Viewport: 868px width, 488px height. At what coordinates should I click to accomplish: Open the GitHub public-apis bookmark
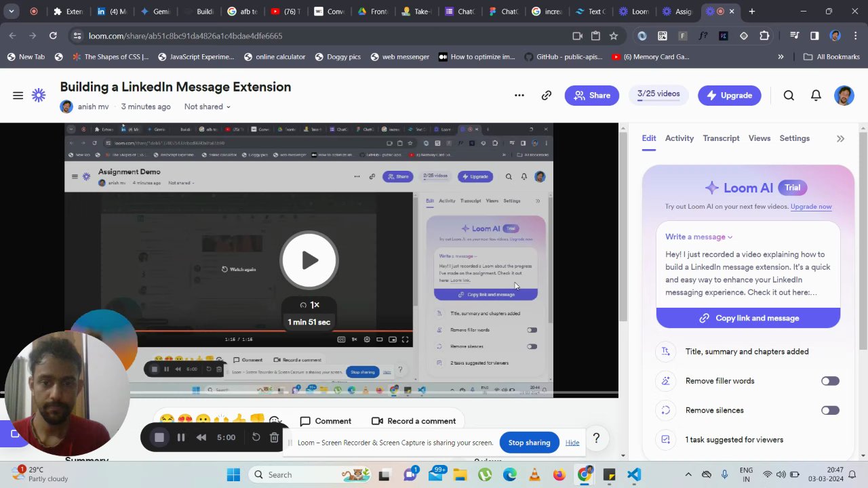coord(564,57)
